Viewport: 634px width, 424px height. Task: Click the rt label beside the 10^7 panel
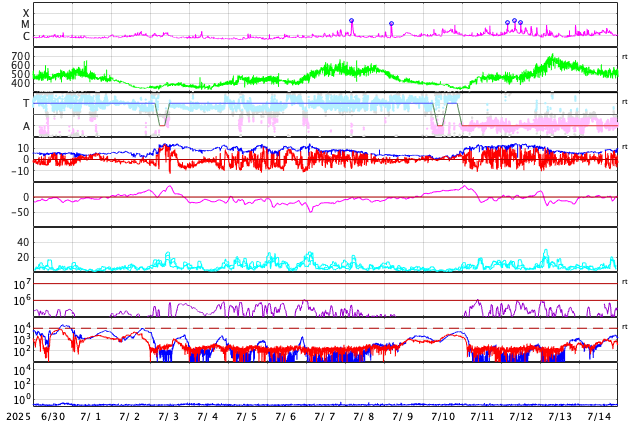coord(625,281)
